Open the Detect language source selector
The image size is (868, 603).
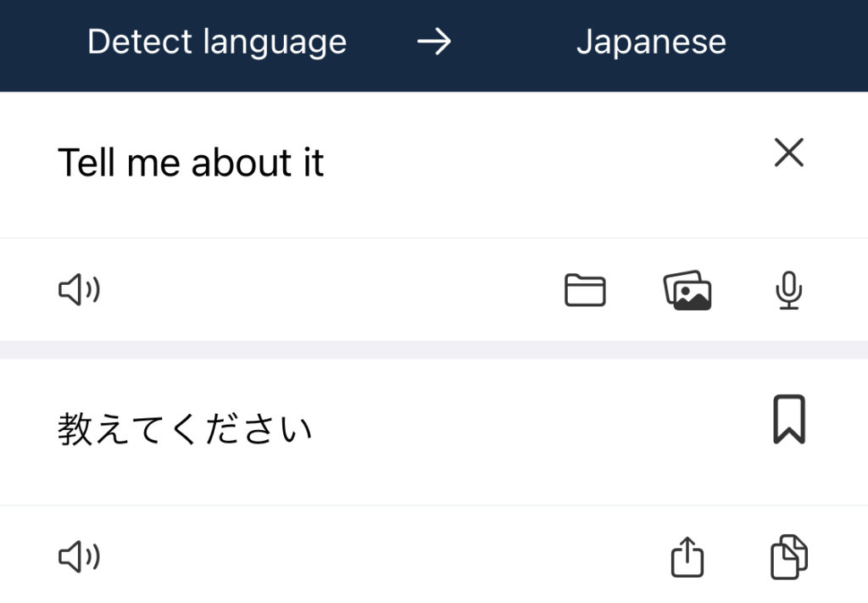pos(217,42)
